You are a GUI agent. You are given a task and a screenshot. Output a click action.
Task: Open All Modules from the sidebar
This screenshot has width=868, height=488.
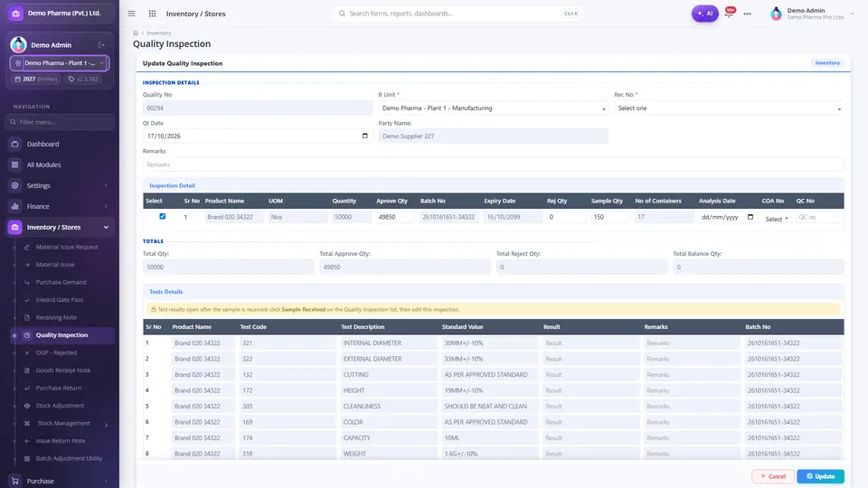(x=60, y=164)
